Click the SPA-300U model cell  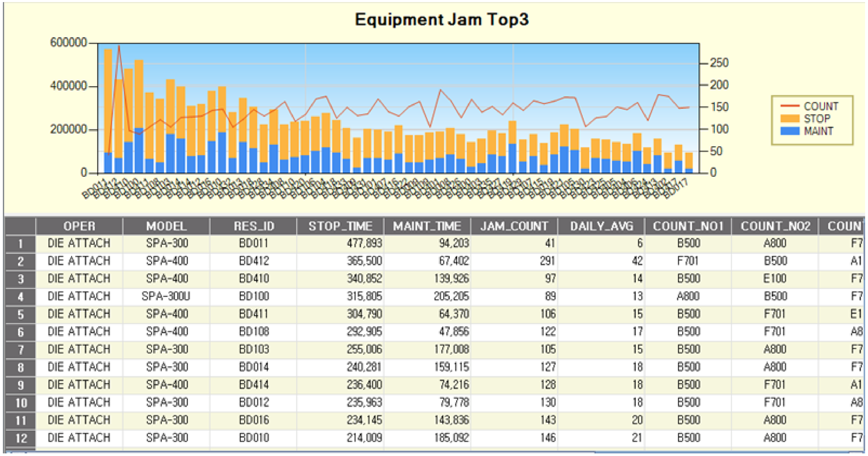point(166,296)
